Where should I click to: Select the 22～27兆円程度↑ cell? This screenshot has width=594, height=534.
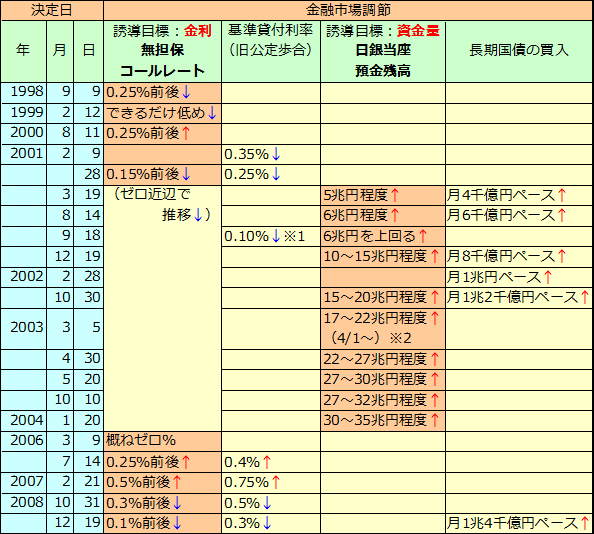pyautogui.click(x=383, y=359)
